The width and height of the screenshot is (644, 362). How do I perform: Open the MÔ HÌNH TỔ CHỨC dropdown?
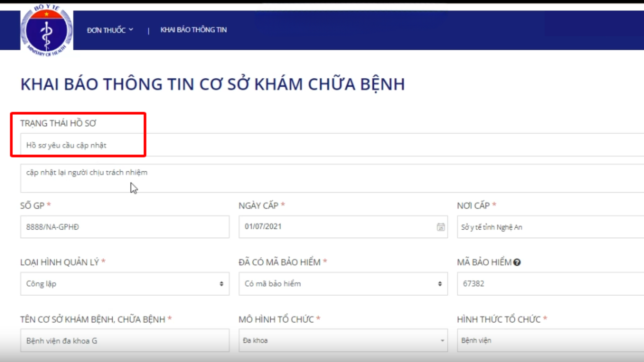[x=343, y=340]
